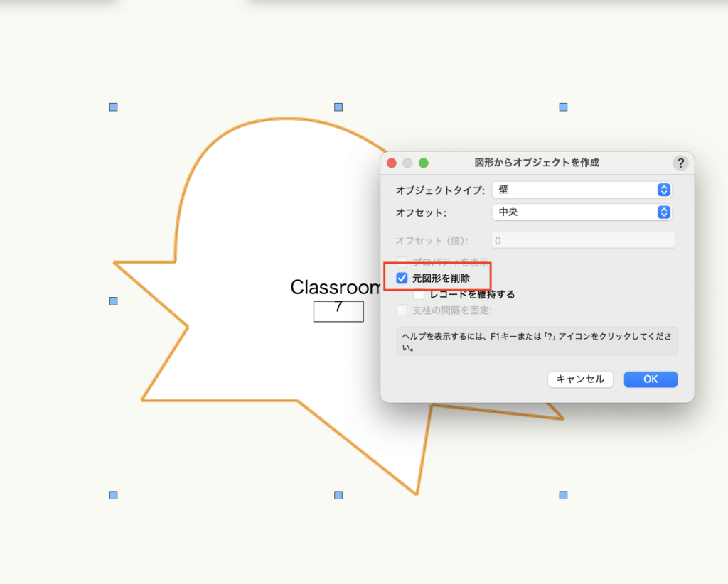Confirm the dialog with OK

(650, 379)
